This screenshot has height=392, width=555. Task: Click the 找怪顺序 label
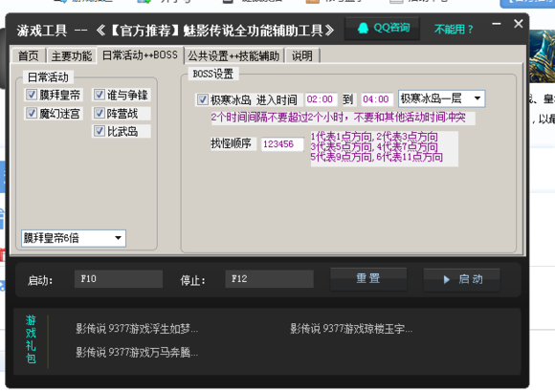[x=232, y=143]
